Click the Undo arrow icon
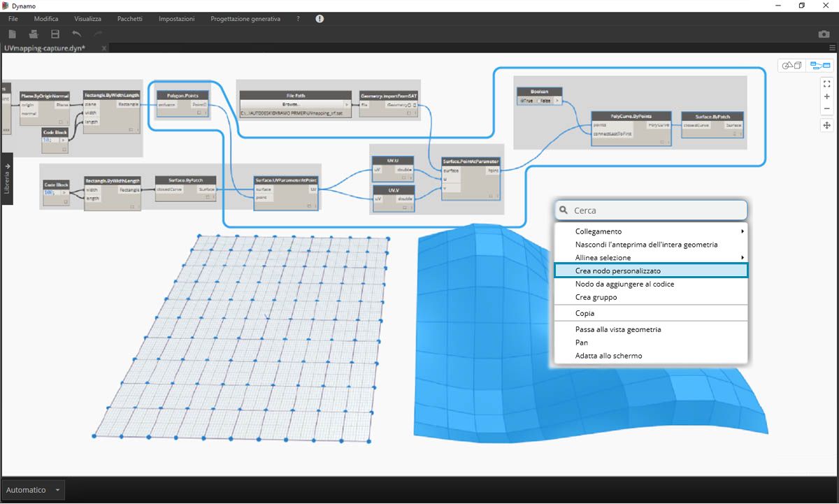839x504 pixels. (76, 34)
